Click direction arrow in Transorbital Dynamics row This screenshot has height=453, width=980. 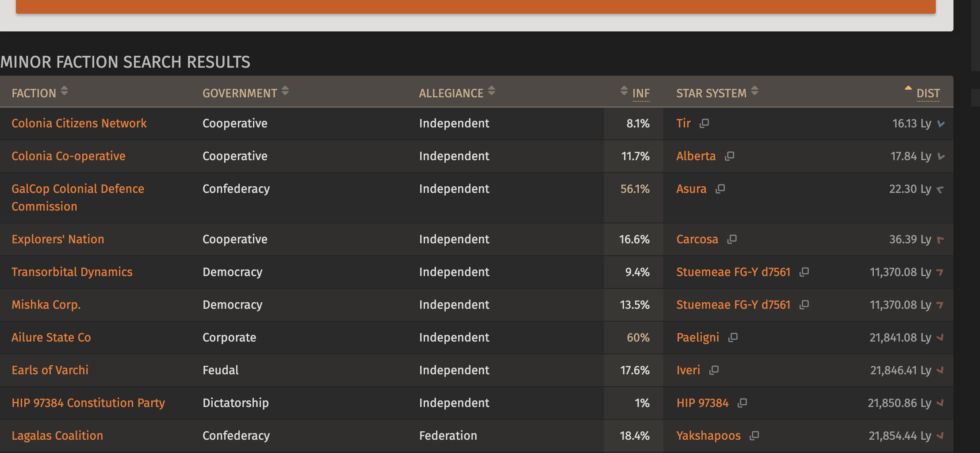point(941,273)
